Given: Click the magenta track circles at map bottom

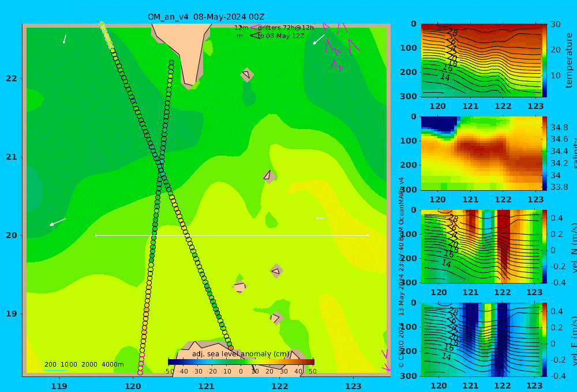Looking at the screenshot, I should (141, 364).
